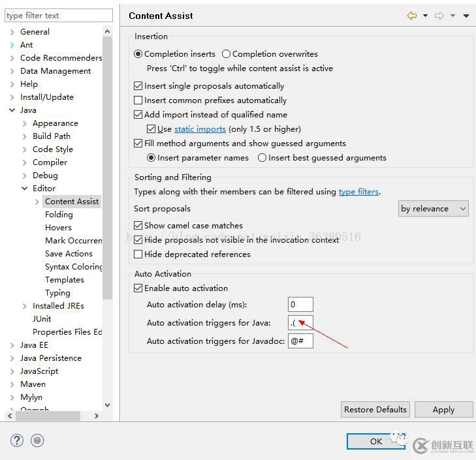Expand the Build Path node
This screenshot has width=476, height=460.
click(25, 136)
